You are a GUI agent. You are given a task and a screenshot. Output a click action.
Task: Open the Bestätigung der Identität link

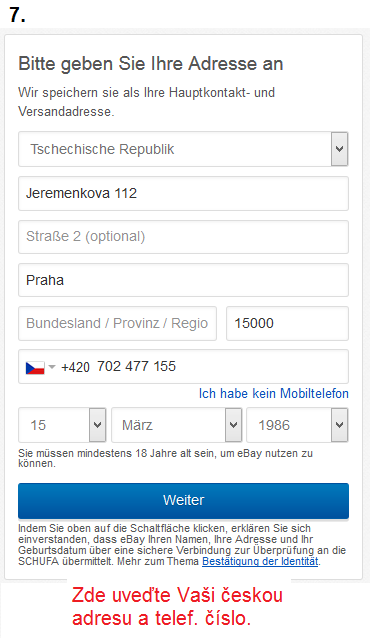pyautogui.click(x=260, y=562)
